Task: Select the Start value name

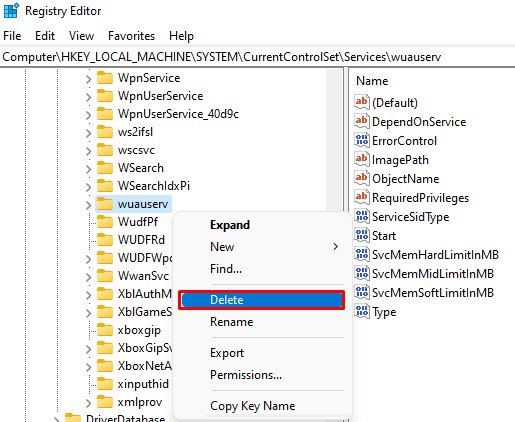Action: pyautogui.click(x=384, y=236)
